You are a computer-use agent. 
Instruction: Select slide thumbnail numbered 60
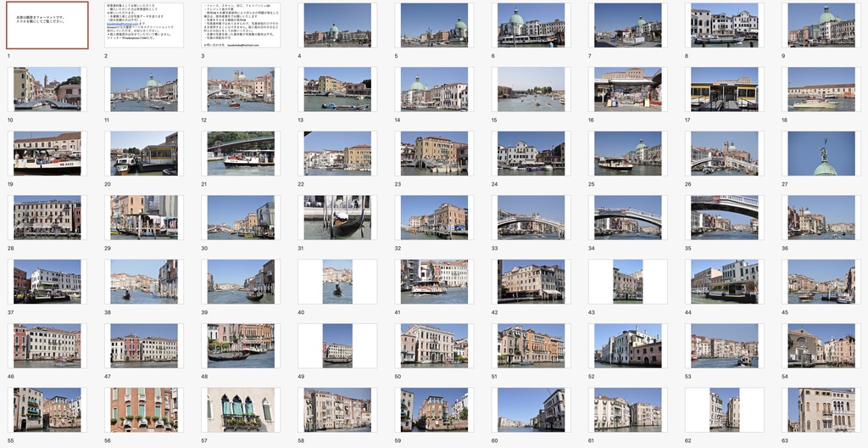point(531,410)
